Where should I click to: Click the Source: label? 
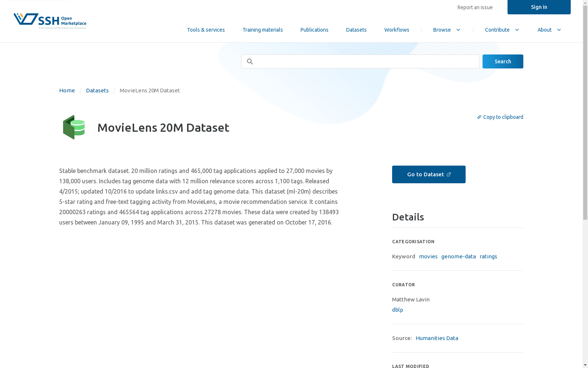click(x=402, y=338)
